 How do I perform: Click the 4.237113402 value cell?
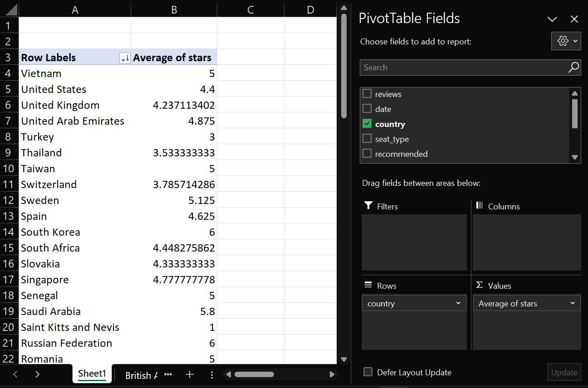[x=174, y=105]
